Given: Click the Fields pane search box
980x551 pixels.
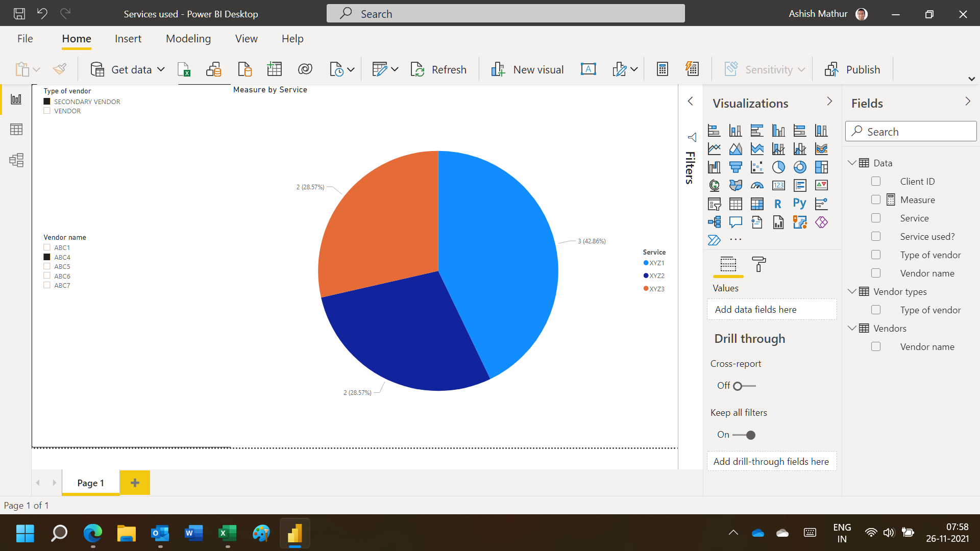Looking at the screenshot, I should coord(911,131).
